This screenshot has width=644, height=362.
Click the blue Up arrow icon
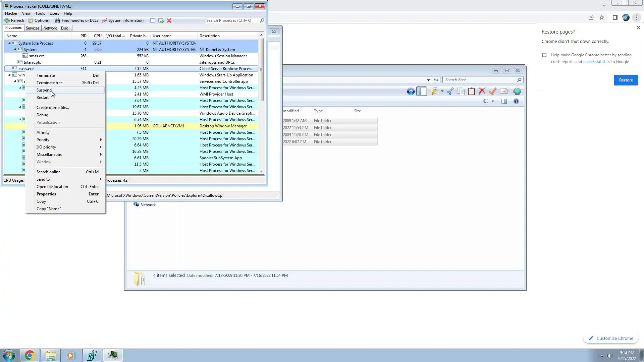(411, 91)
